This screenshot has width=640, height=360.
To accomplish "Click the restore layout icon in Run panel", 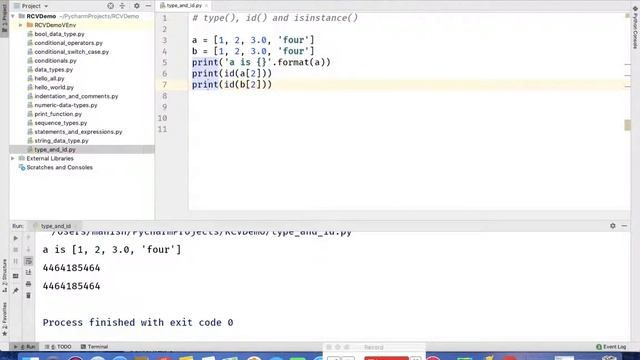I will 16,276.
